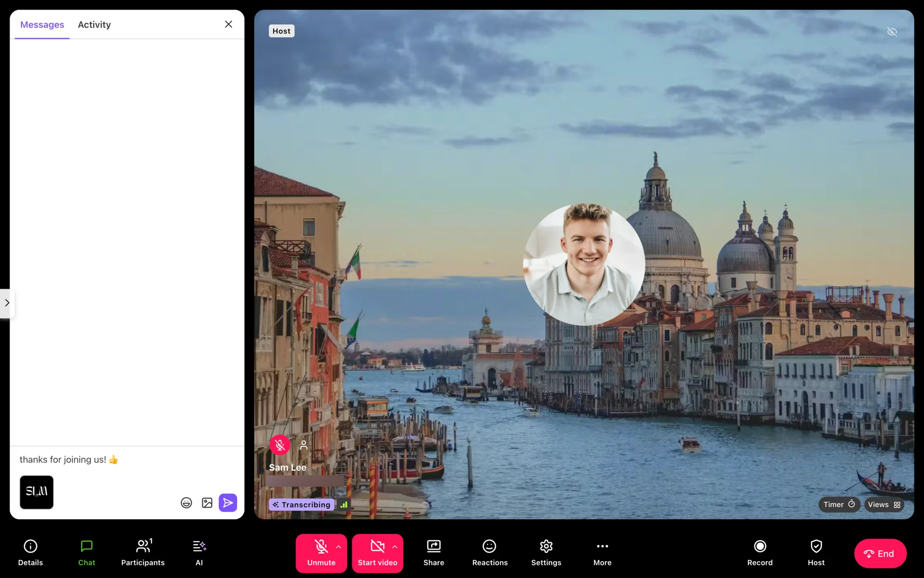Click the emoji picker icon in chat

(186, 503)
